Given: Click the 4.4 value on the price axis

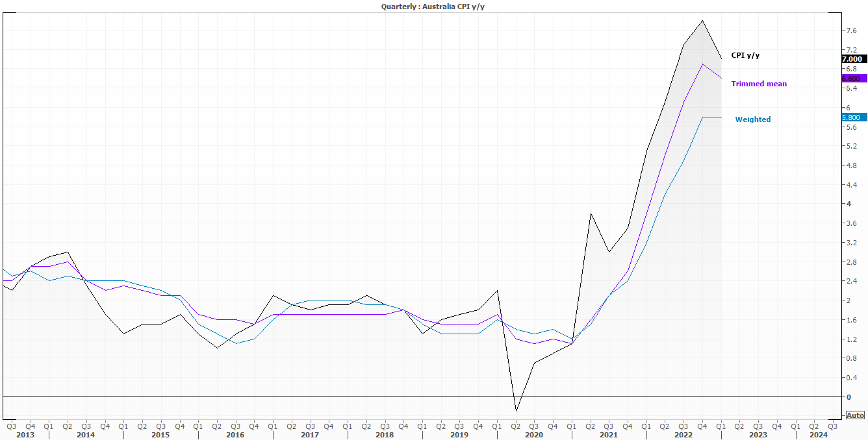Looking at the screenshot, I should 851,185.
